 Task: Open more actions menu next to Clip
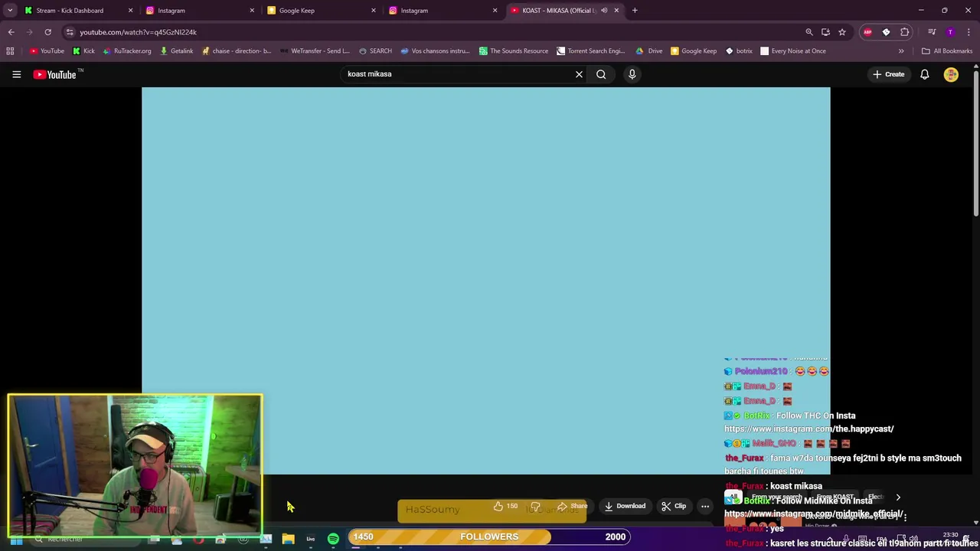[x=705, y=506]
